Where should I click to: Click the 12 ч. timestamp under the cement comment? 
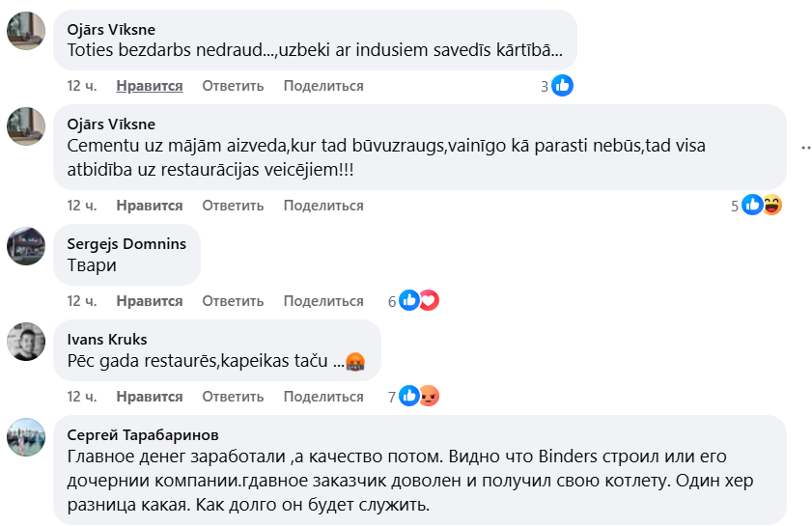pos(81,206)
